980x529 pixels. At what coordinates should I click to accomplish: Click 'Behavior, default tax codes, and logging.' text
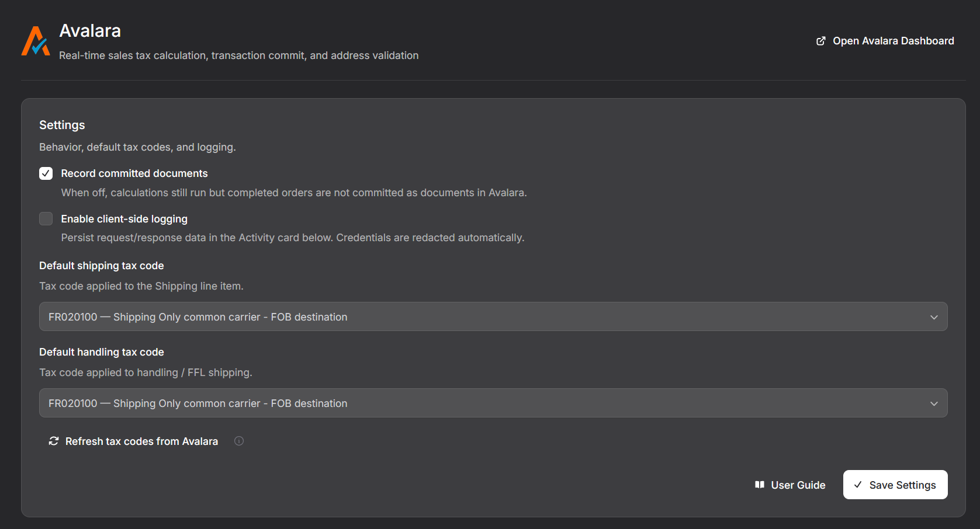pyautogui.click(x=138, y=147)
